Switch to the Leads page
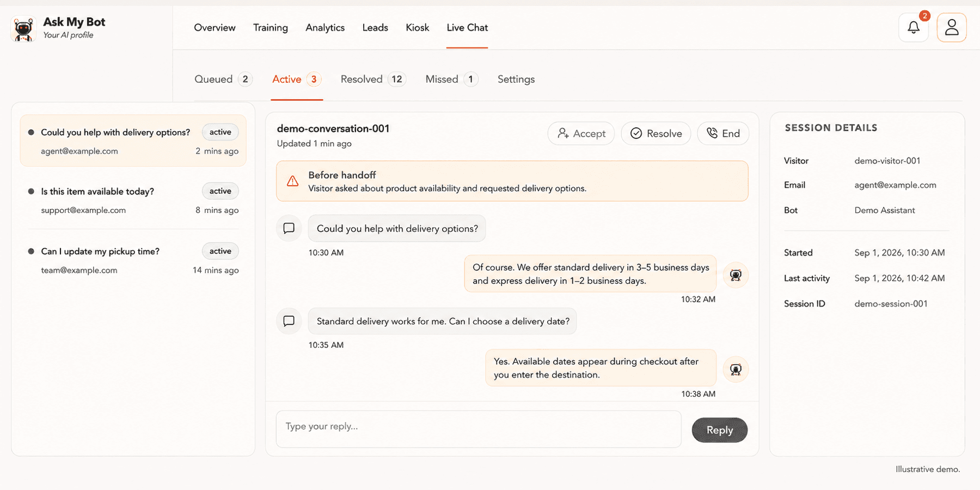 pyautogui.click(x=375, y=28)
